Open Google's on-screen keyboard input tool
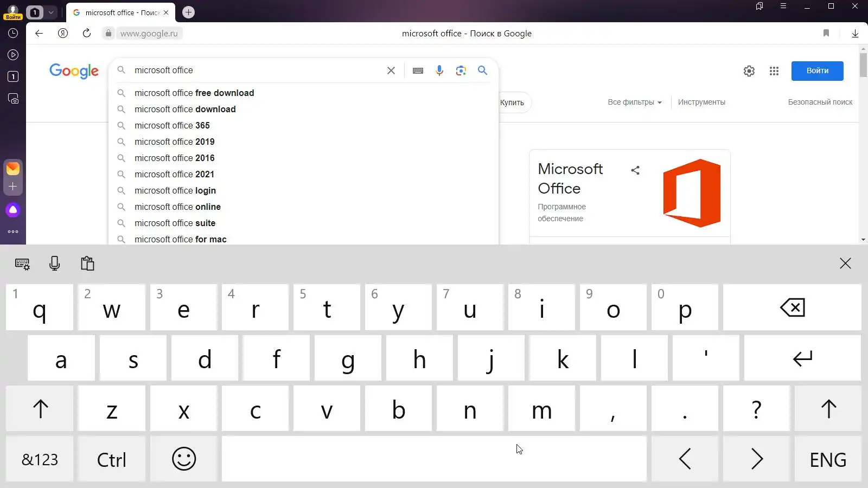This screenshot has width=868, height=488. coord(418,70)
